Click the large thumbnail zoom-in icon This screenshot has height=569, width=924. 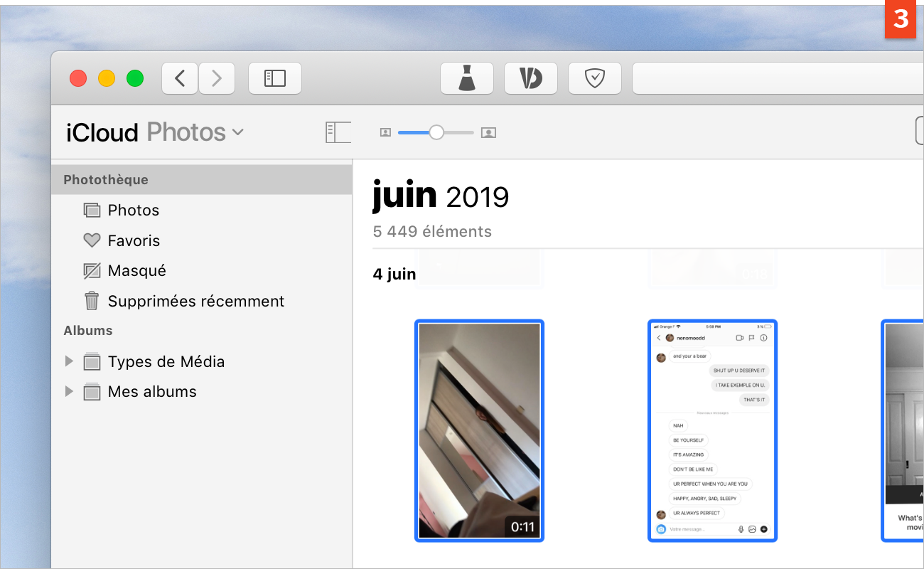coord(488,132)
